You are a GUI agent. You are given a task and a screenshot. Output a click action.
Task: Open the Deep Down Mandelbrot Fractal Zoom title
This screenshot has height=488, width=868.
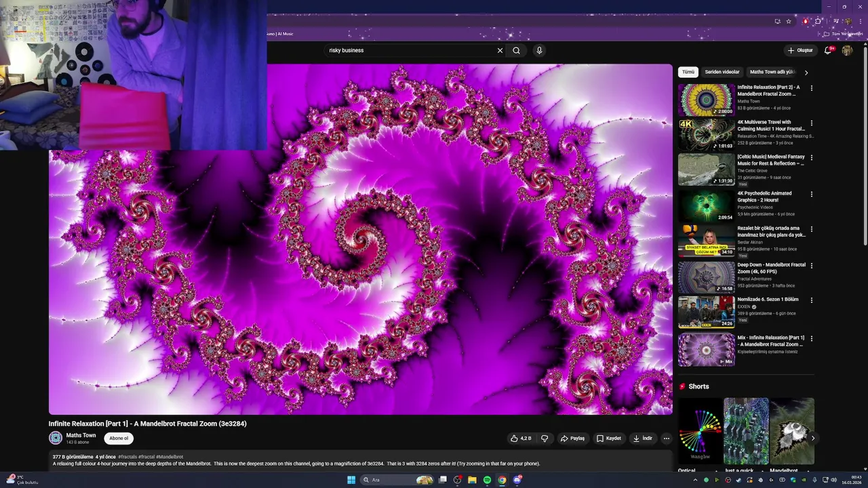click(772, 268)
